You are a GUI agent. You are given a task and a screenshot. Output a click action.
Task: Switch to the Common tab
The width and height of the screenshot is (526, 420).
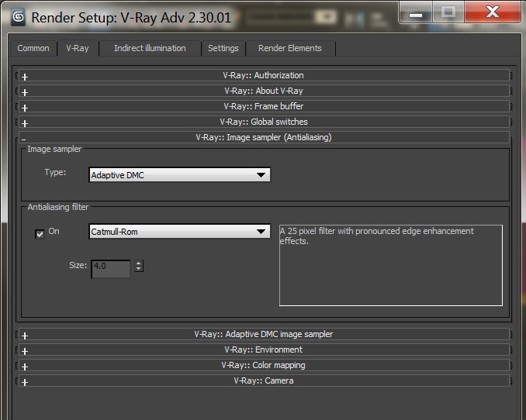(x=33, y=48)
